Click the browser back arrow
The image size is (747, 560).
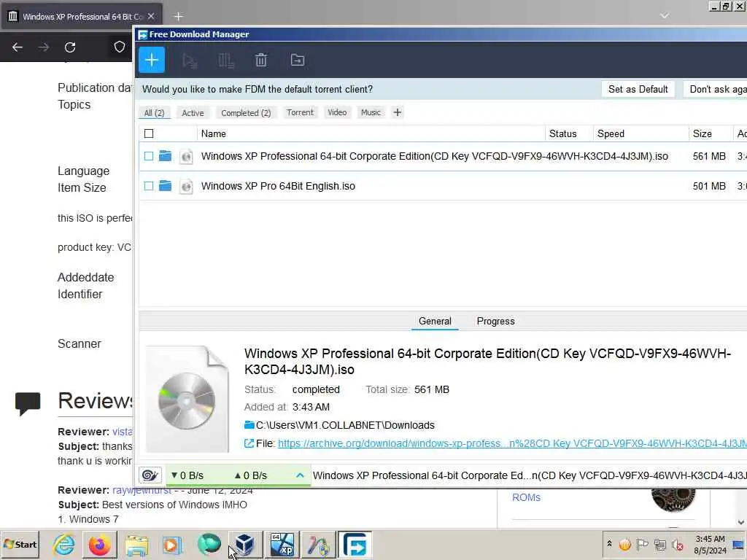(x=18, y=47)
